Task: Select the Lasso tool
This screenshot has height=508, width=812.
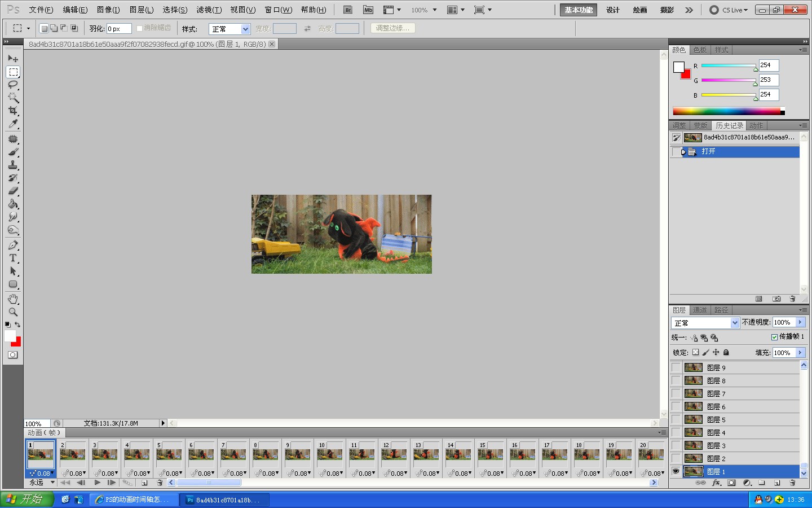Action: point(13,85)
